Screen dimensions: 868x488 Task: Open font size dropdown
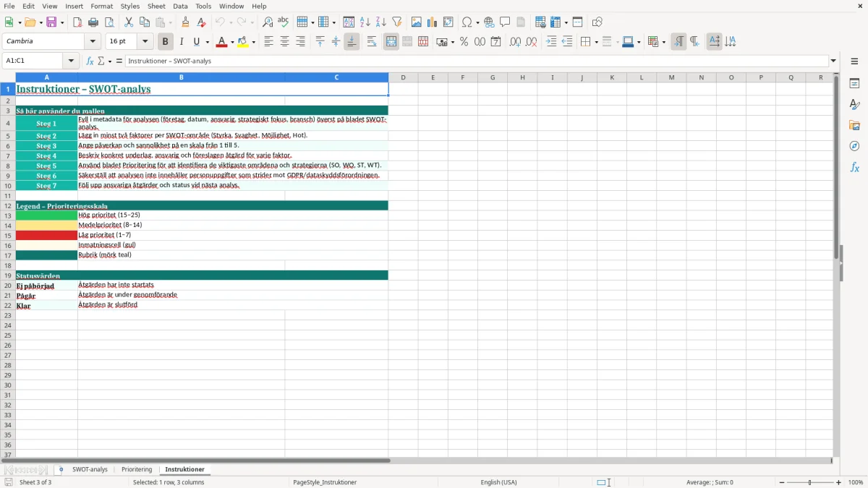click(x=145, y=42)
